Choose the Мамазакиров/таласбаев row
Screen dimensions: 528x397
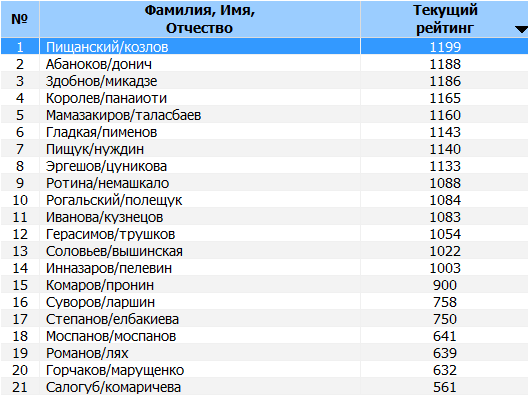264,114
